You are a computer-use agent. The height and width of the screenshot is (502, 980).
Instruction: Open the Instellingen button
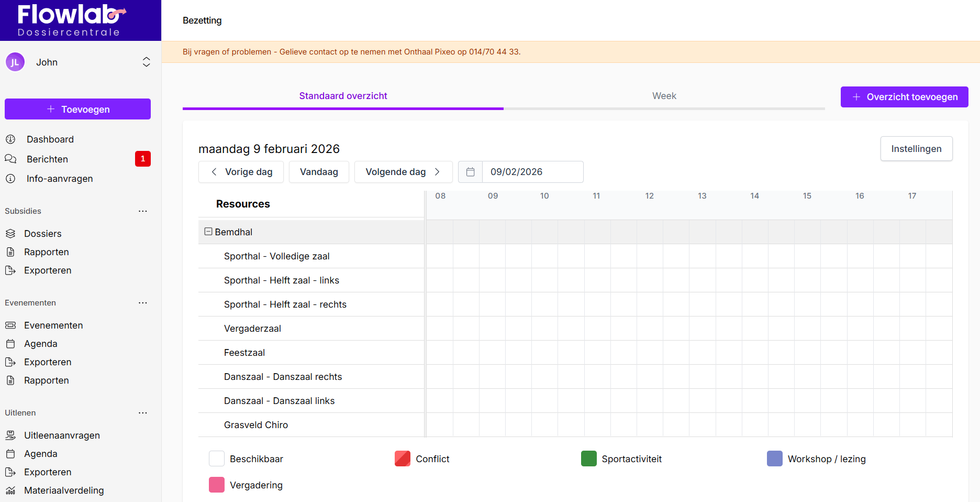point(916,149)
